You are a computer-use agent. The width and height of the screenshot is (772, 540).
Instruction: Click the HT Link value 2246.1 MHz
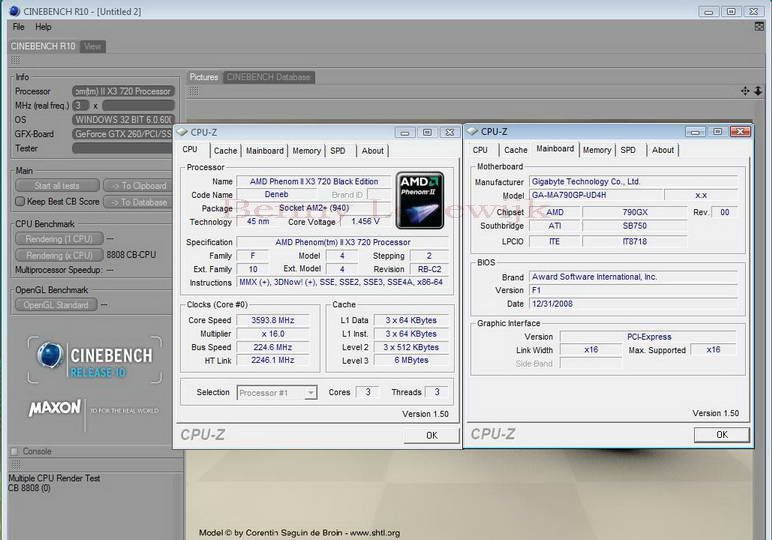point(273,360)
